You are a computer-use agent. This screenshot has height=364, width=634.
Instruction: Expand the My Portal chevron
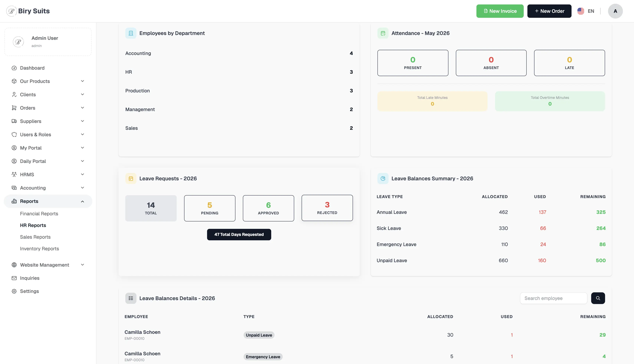82,148
